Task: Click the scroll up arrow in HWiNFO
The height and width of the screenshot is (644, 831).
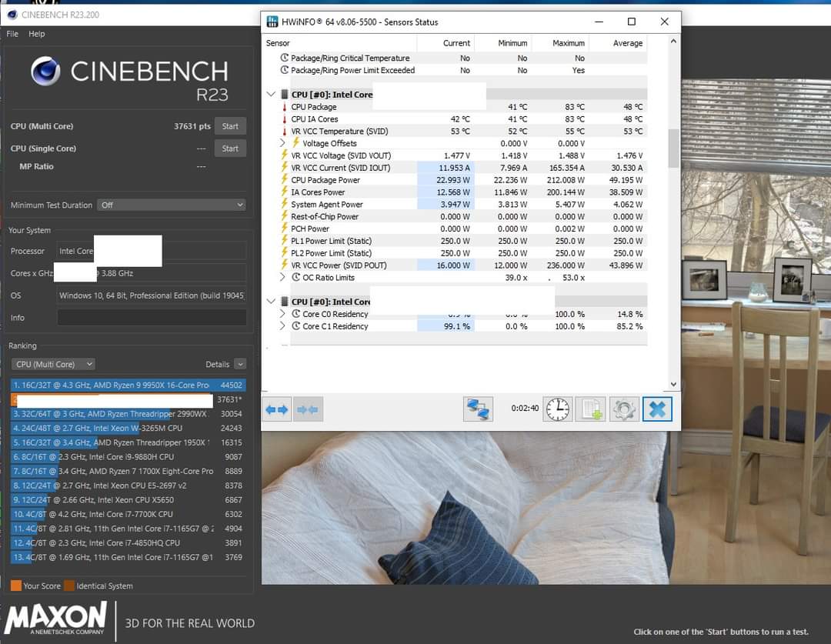Action: pyautogui.click(x=673, y=41)
